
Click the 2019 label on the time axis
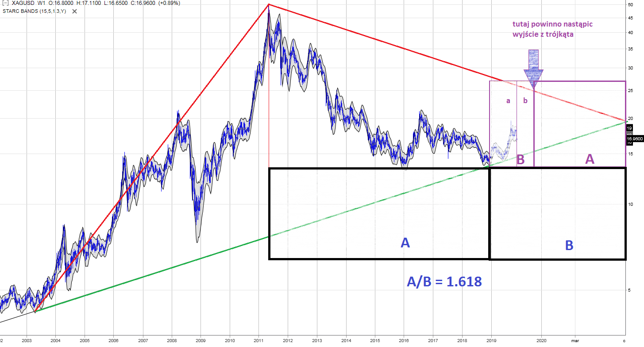point(491,341)
